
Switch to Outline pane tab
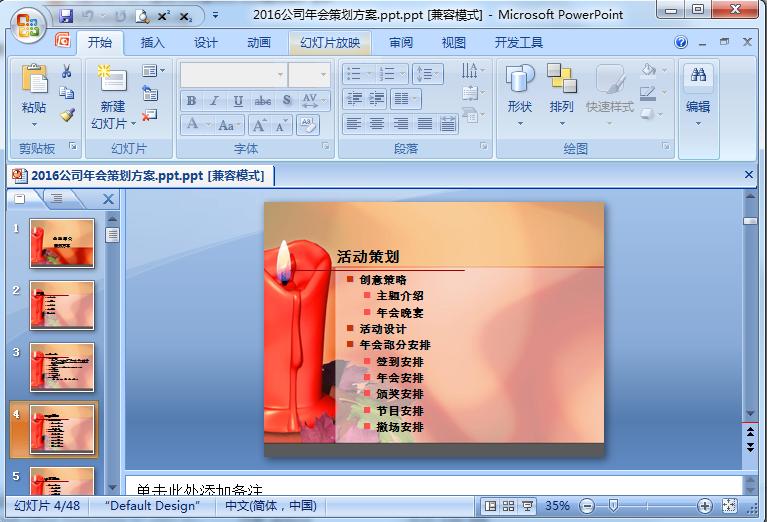[57, 199]
